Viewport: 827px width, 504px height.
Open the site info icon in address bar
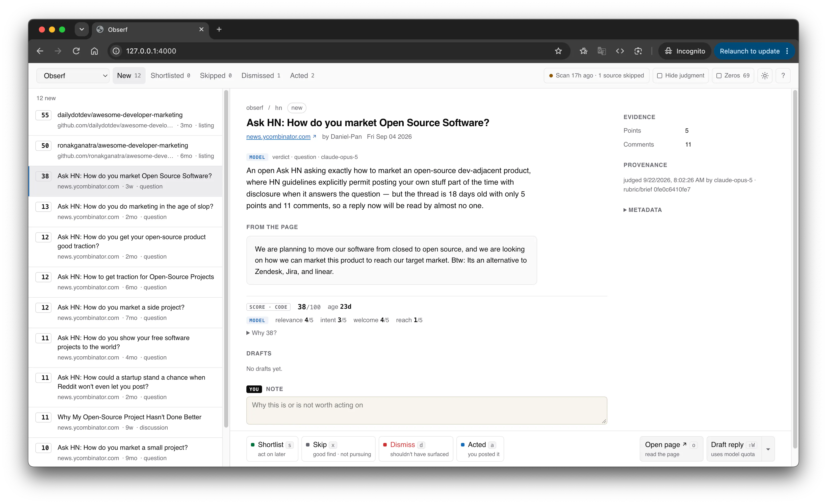tap(116, 51)
